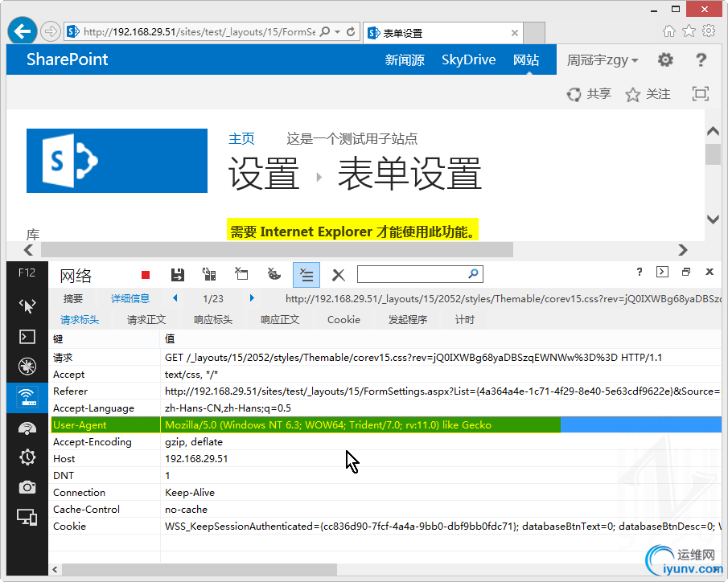This screenshot has height=582, width=728.
Task: Select the Cookie tab
Action: [343, 320]
